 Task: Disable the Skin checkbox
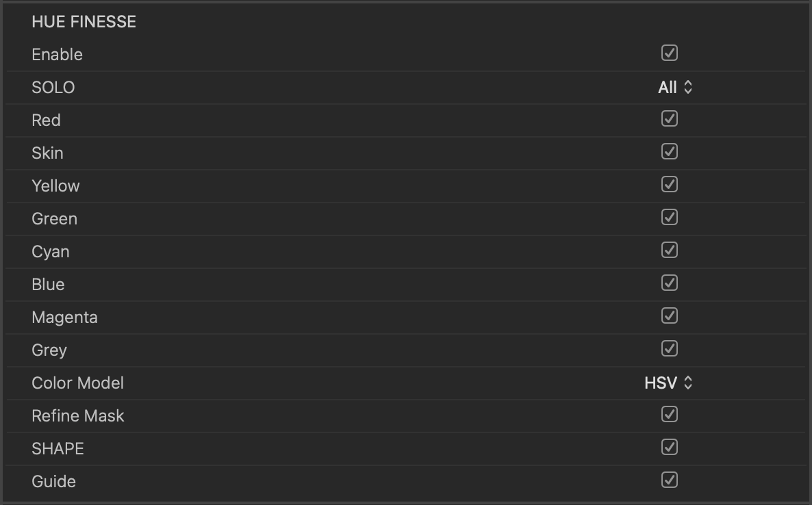pyautogui.click(x=669, y=151)
